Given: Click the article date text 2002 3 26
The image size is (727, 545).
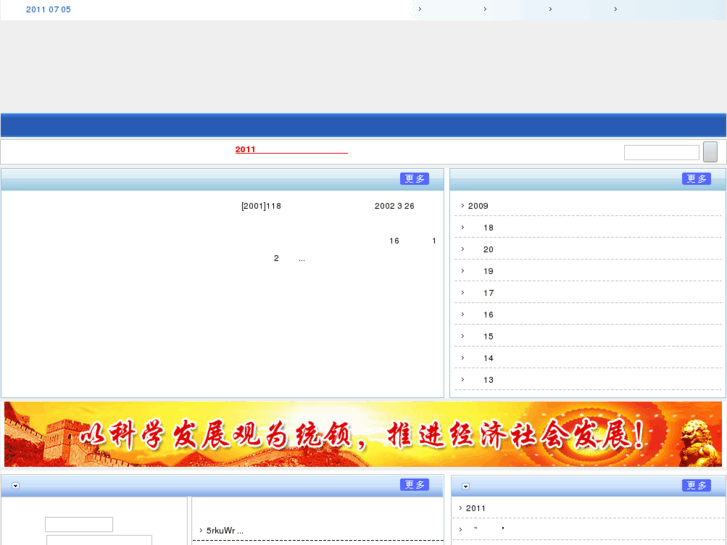Looking at the screenshot, I should [x=395, y=206].
